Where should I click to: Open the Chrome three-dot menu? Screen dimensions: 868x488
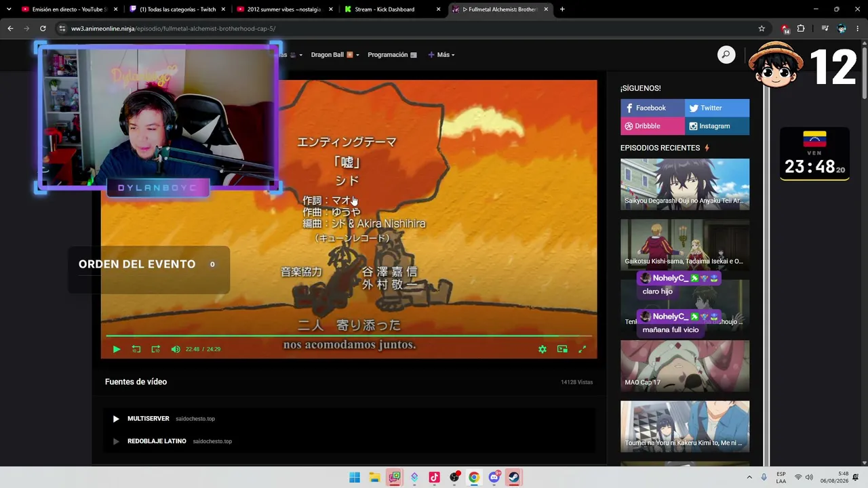click(859, 28)
